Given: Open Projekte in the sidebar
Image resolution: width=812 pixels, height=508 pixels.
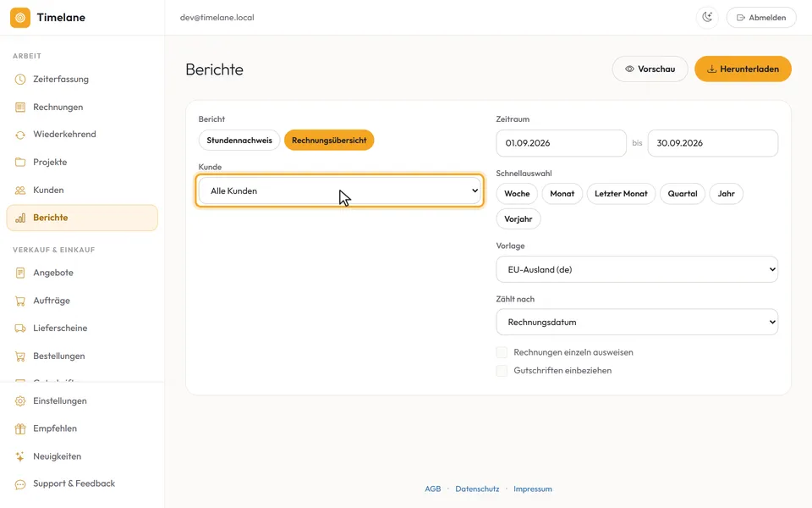Looking at the screenshot, I should [x=82, y=163].
